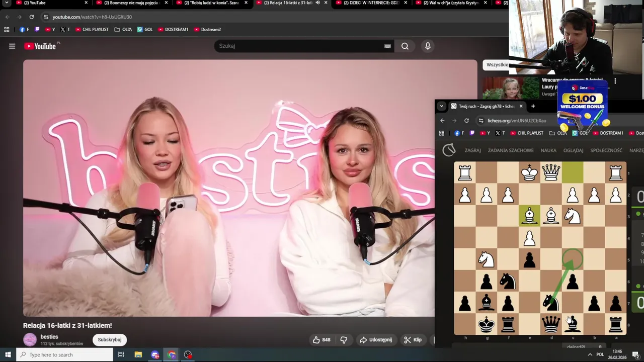Expand the tab search dropdown in the YouTube window
This screenshot has height=362, width=644.
[x=7, y=3]
